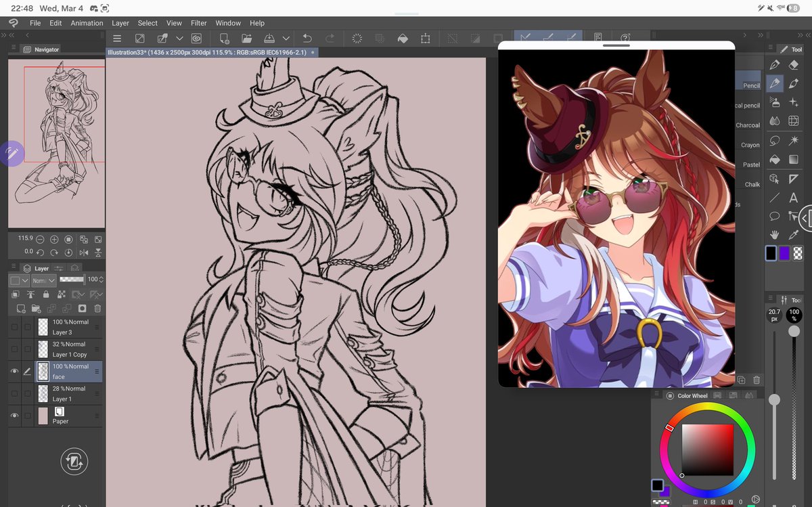Open the export options chevron in the toolbar

(x=286, y=39)
